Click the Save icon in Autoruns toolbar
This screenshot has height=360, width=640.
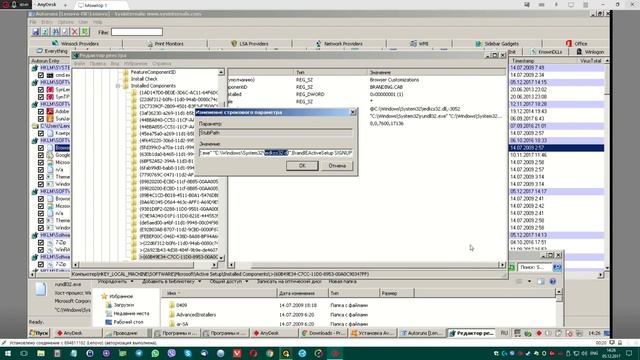pyautogui.click(x=36, y=32)
